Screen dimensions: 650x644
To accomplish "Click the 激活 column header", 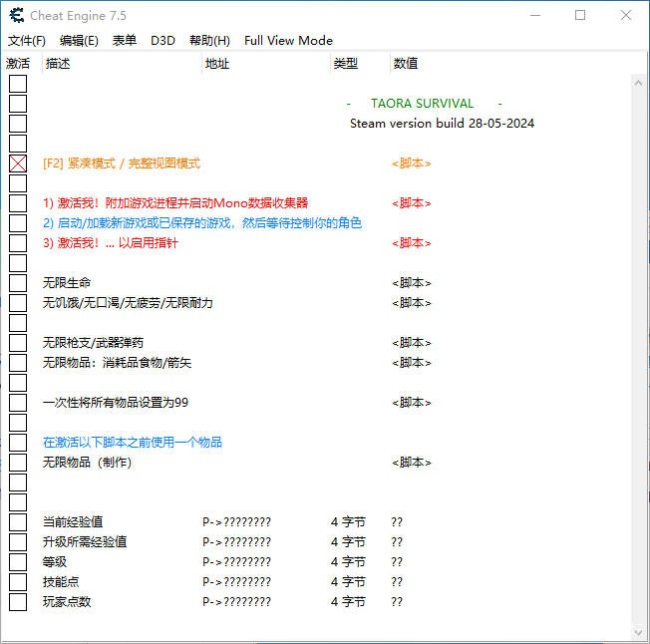I will coord(18,64).
